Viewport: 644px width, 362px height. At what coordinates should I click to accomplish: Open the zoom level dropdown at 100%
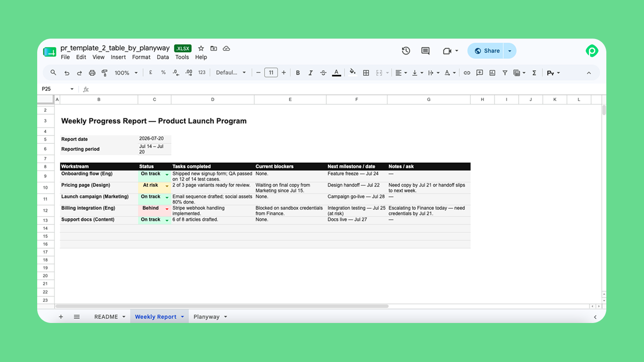click(x=126, y=73)
